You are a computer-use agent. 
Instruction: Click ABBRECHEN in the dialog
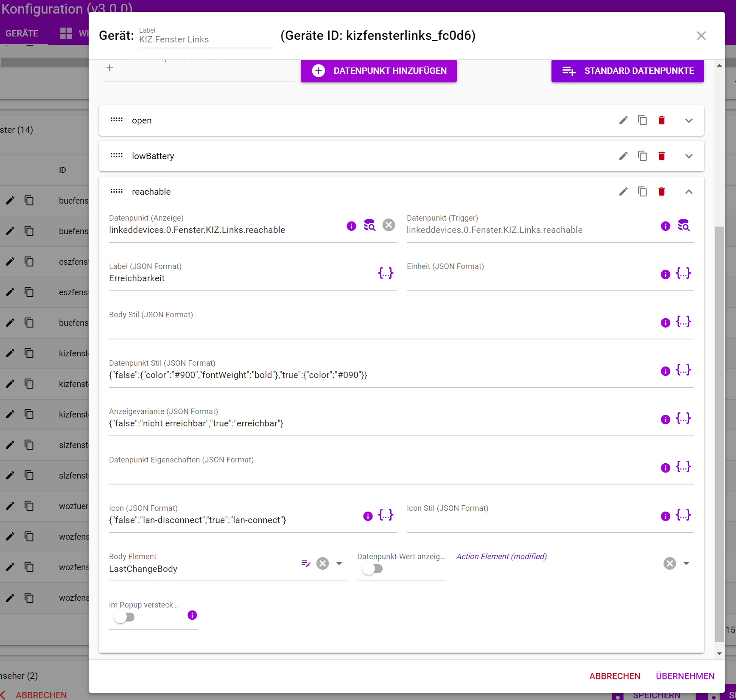[x=615, y=676]
